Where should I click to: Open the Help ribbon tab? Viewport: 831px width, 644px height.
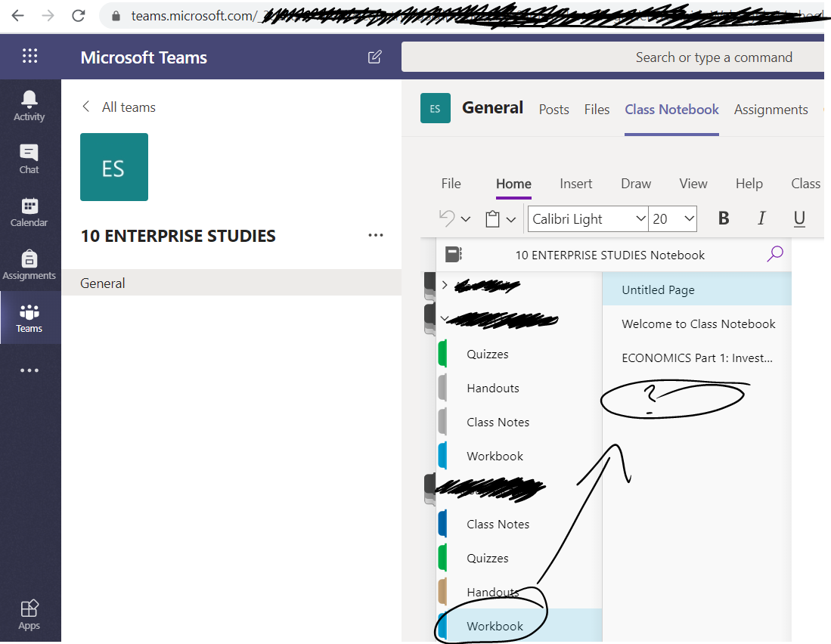749,184
